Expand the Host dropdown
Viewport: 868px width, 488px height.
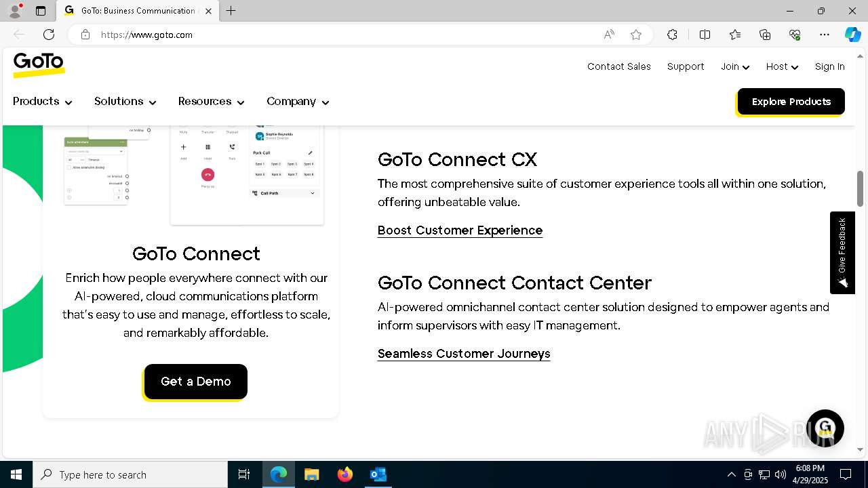(x=782, y=66)
